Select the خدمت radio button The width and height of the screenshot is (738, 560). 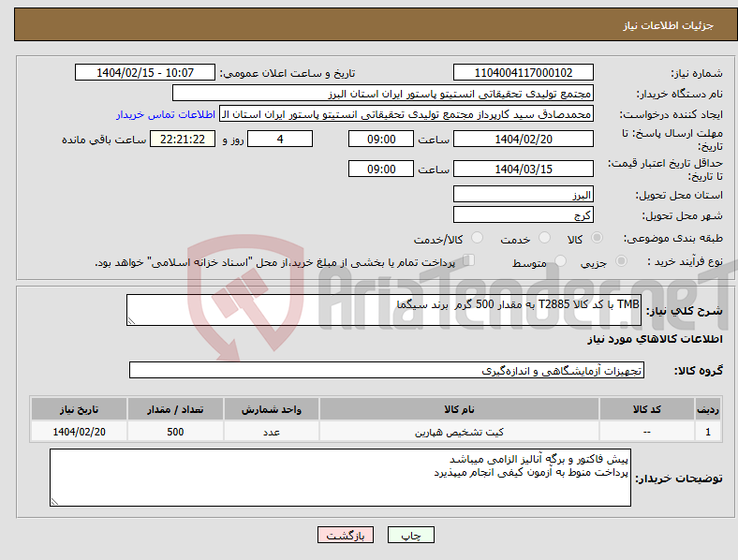[x=544, y=238]
